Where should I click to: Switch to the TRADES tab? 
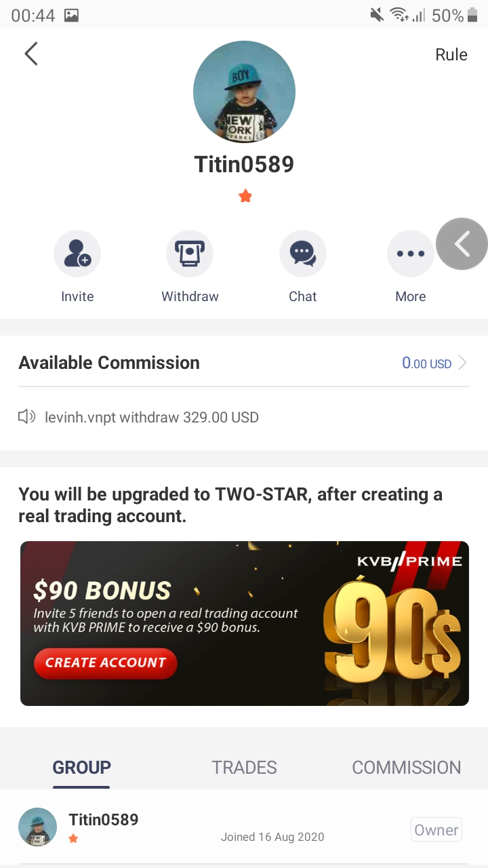(x=244, y=768)
